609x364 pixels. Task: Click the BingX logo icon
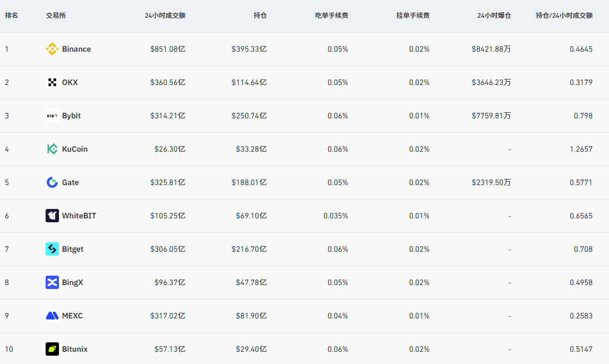tap(52, 282)
